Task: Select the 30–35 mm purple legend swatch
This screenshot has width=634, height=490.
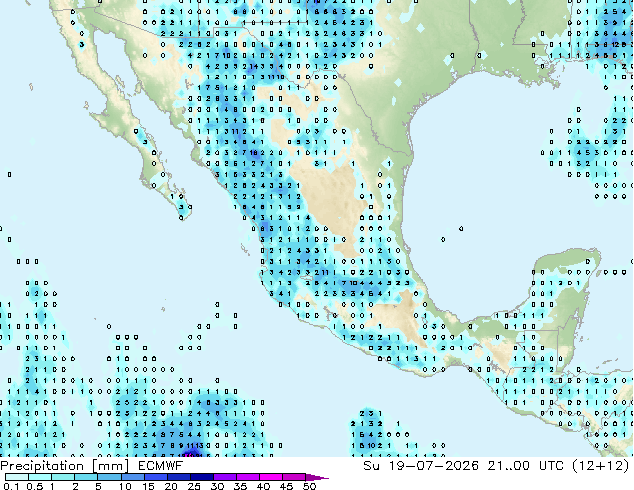Action: click(x=224, y=477)
